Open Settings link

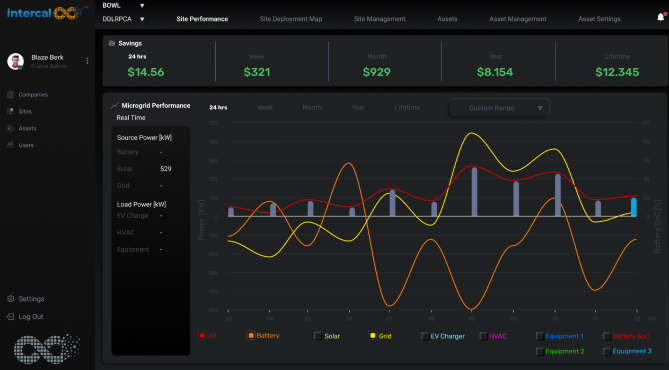[31, 299]
